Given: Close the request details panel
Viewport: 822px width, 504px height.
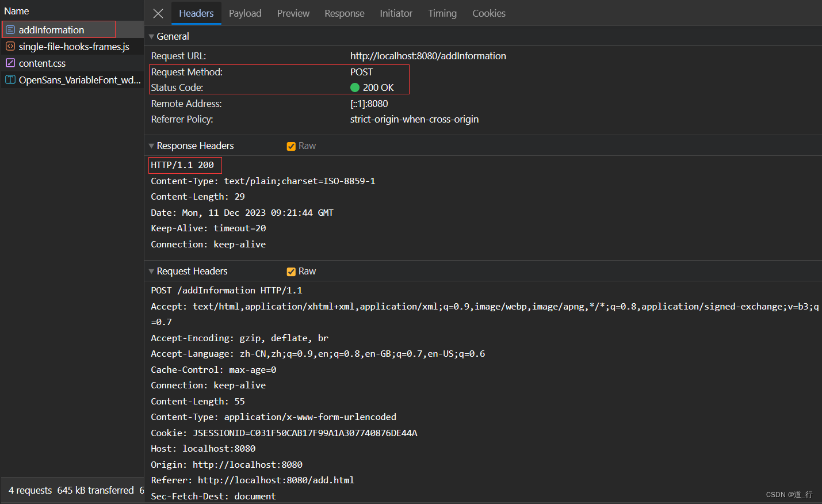Looking at the screenshot, I should (x=158, y=13).
